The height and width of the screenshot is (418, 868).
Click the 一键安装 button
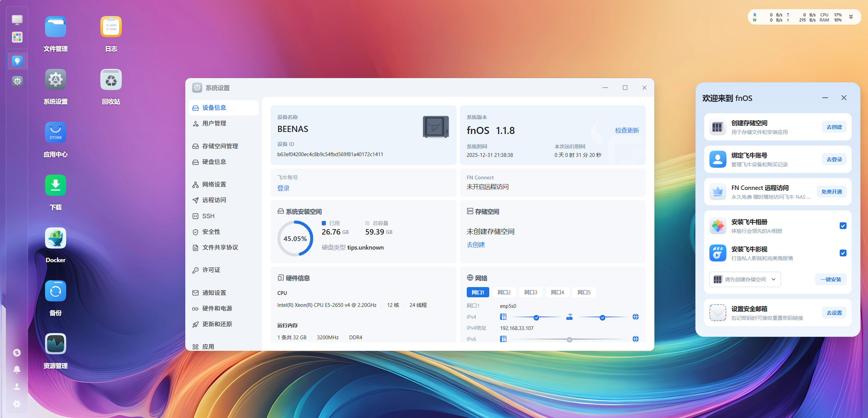pyautogui.click(x=831, y=280)
